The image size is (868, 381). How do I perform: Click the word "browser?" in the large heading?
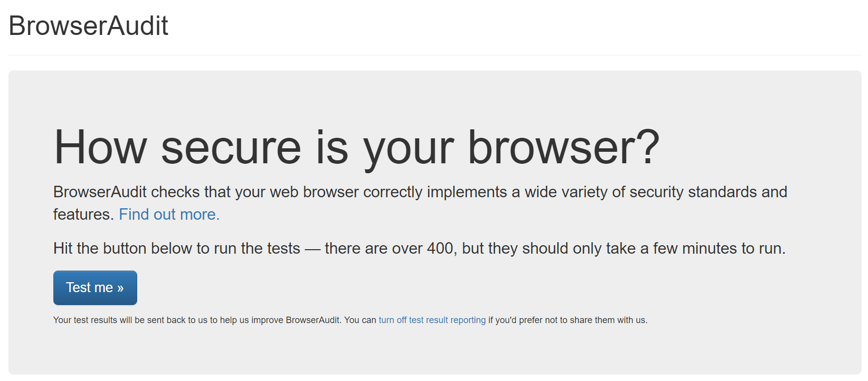(x=563, y=147)
